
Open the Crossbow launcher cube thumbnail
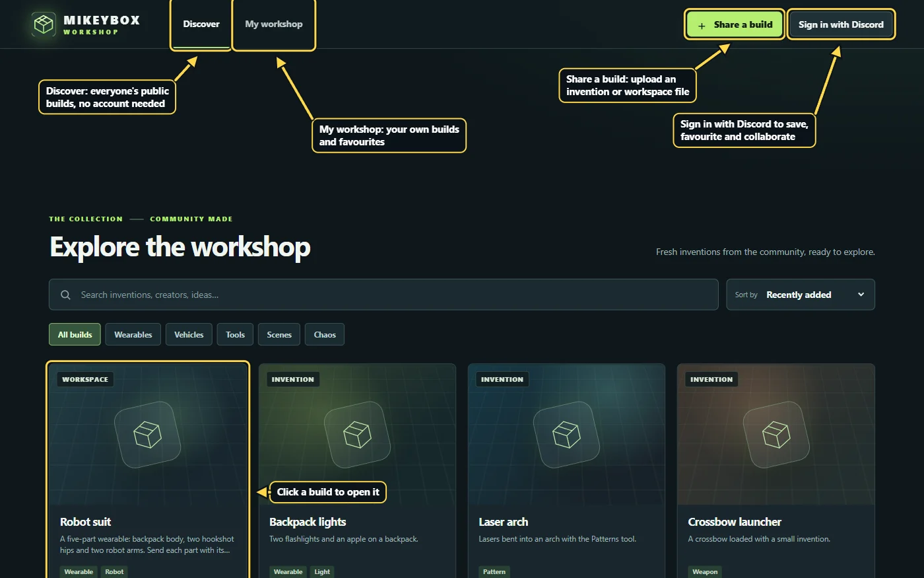click(775, 435)
